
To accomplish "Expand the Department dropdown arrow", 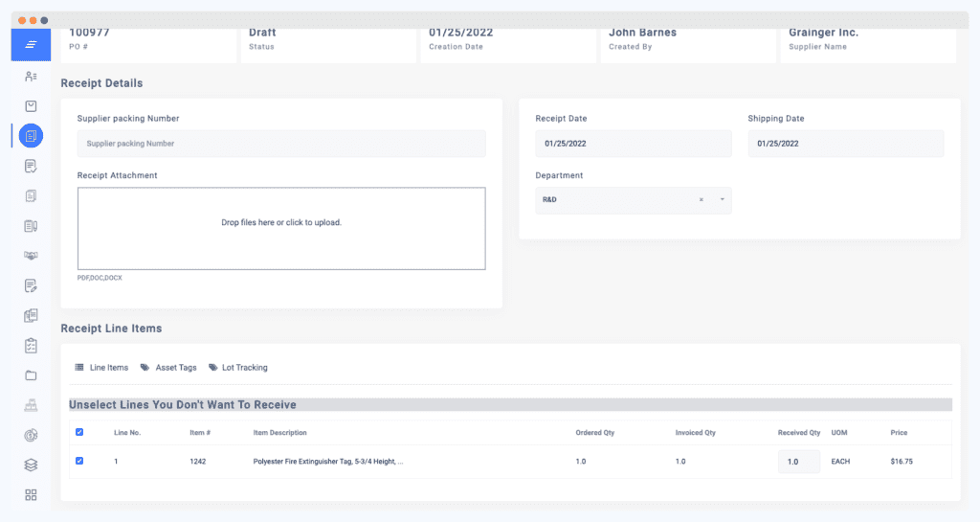I will (x=722, y=200).
